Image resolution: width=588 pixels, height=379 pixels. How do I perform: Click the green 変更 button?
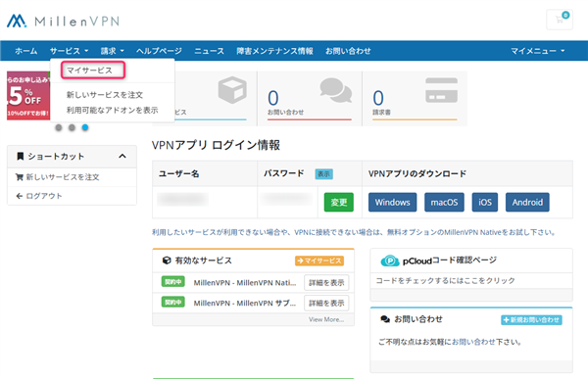coord(339,202)
